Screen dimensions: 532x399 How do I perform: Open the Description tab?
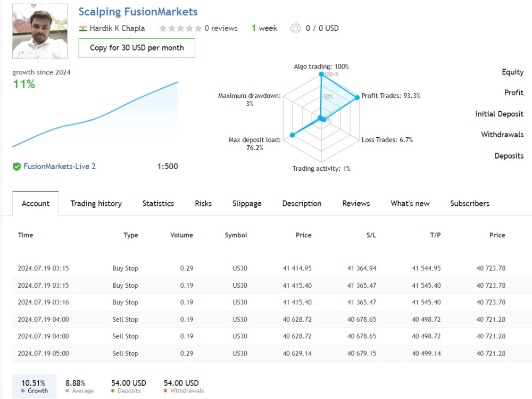pyautogui.click(x=302, y=204)
